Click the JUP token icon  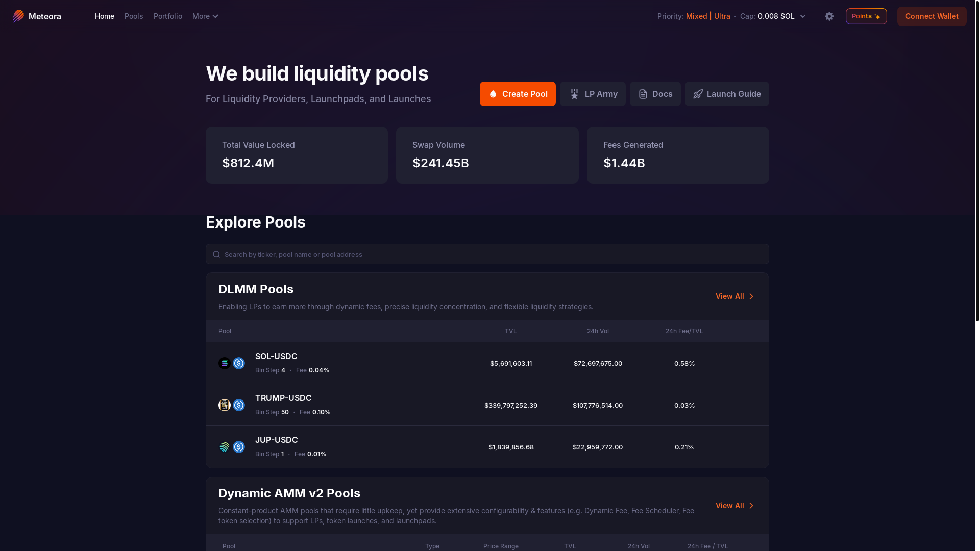pyautogui.click(x=225, y=447)
